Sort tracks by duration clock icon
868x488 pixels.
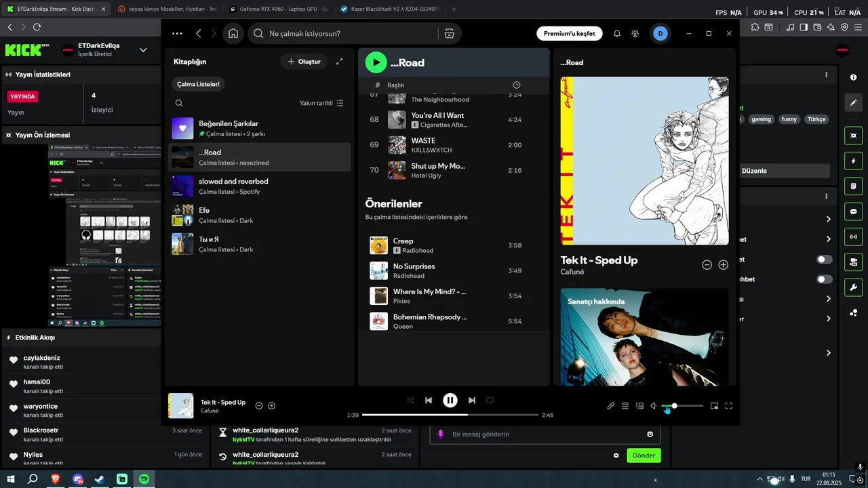click(x=517, y=85)
